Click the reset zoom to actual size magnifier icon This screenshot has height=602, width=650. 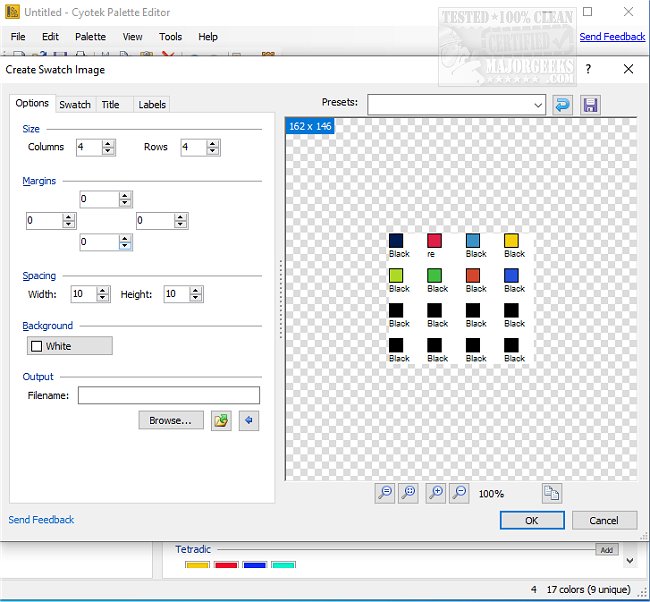coord(385,493)
